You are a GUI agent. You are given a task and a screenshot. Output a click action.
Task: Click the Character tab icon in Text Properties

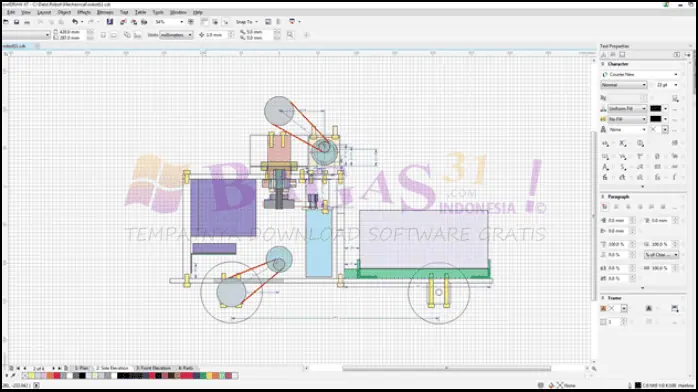click(604, 55)
